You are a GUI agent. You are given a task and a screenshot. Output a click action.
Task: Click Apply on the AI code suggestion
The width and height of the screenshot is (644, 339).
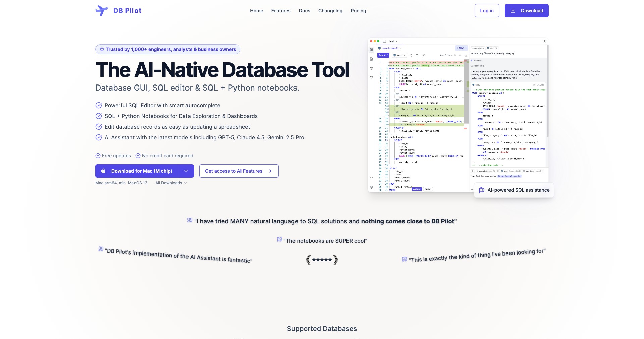pyautogui.click(x=541, y=85)
